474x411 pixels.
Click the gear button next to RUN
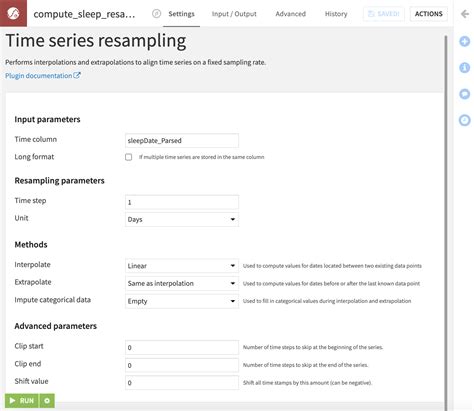[47, 400]
